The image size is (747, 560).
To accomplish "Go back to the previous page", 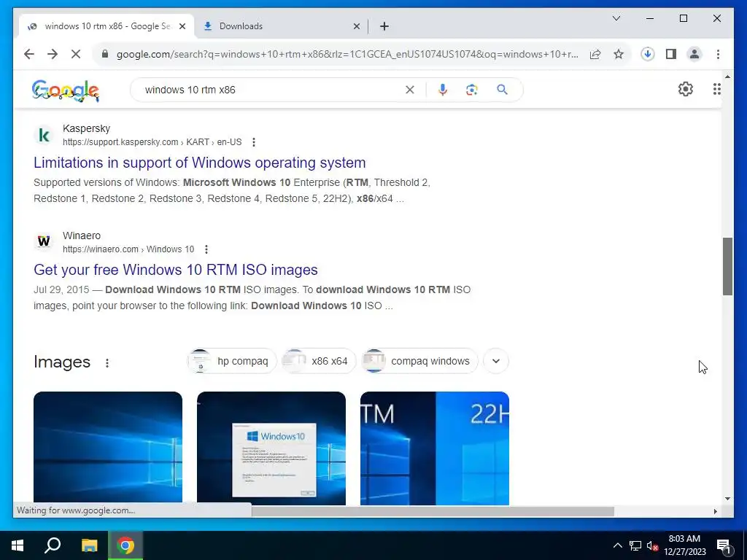I will 29,54.
